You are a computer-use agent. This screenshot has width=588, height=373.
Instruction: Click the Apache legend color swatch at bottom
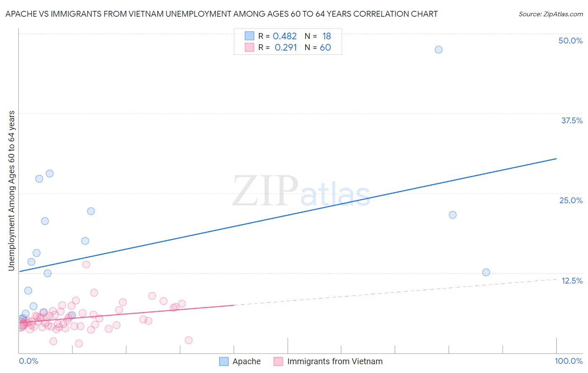[x=224, y=361]
